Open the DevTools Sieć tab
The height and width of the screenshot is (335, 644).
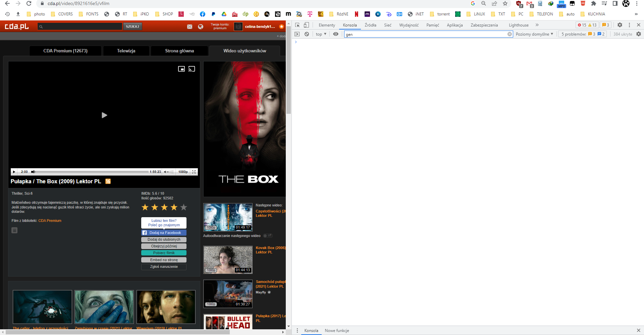point(388,25)
